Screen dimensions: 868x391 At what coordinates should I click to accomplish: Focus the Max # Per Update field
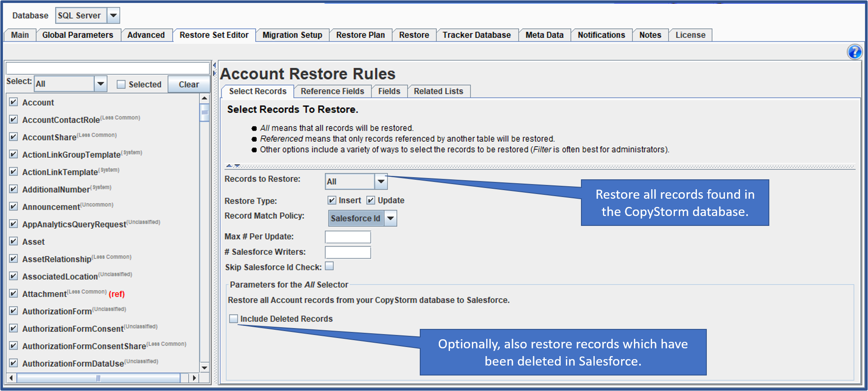(x=348, y=237)
